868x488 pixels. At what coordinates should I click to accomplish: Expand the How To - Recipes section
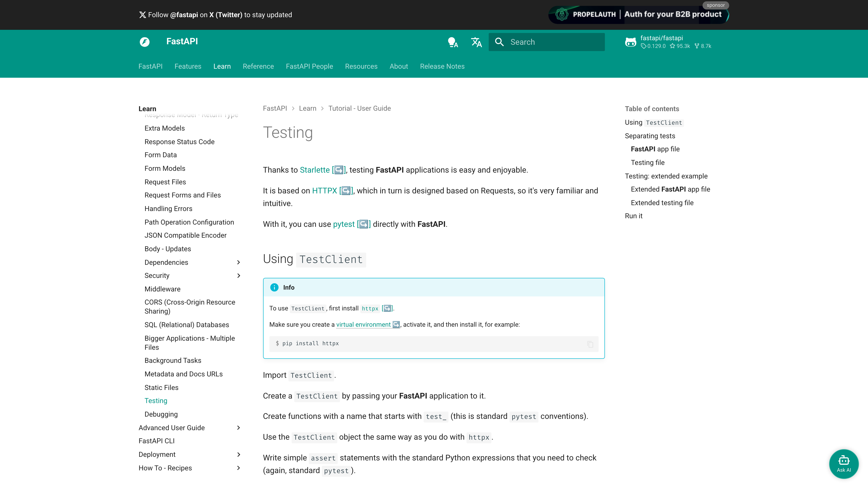pyautogui.click(x=238, y=468)
